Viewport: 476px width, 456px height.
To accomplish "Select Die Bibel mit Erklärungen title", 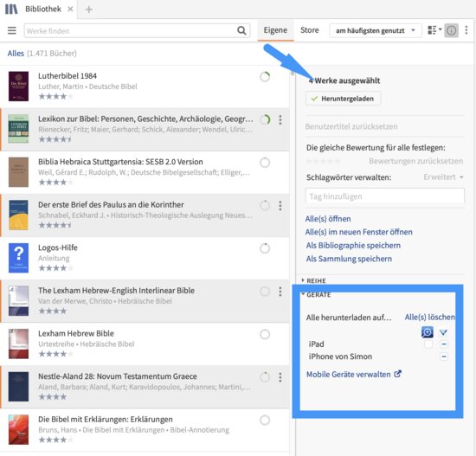I will click(x=106, y=419).
